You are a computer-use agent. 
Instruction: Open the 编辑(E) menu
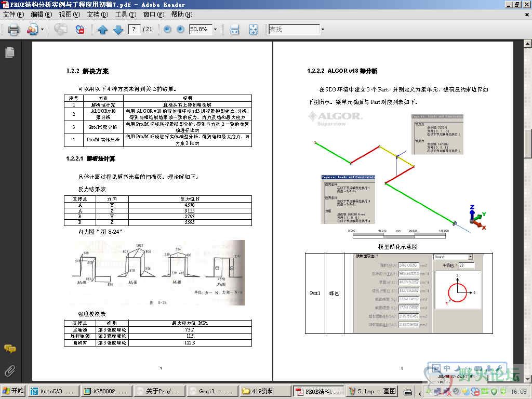pos(42,15)
